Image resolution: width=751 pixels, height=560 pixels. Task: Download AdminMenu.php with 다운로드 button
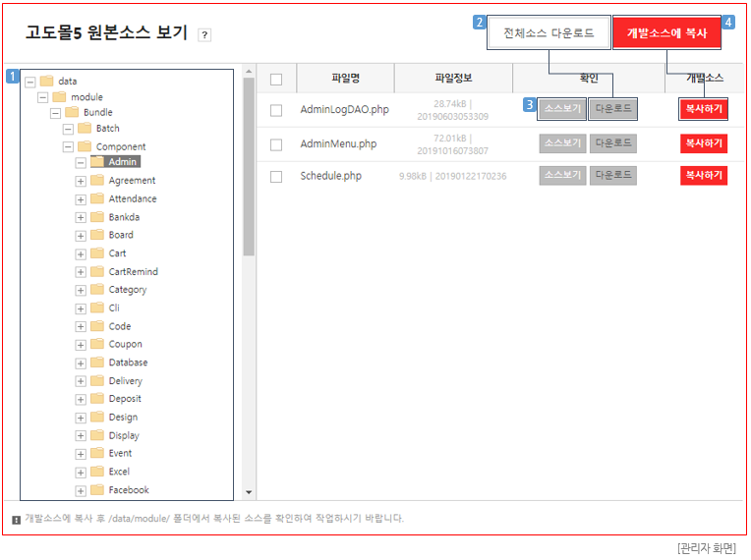[613, 143]
